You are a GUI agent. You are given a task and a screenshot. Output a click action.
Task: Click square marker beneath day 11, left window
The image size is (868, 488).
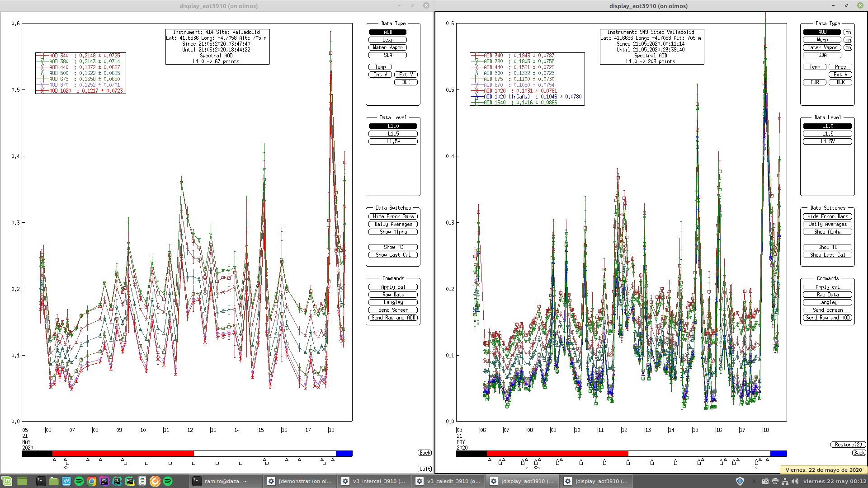point(170,463)
